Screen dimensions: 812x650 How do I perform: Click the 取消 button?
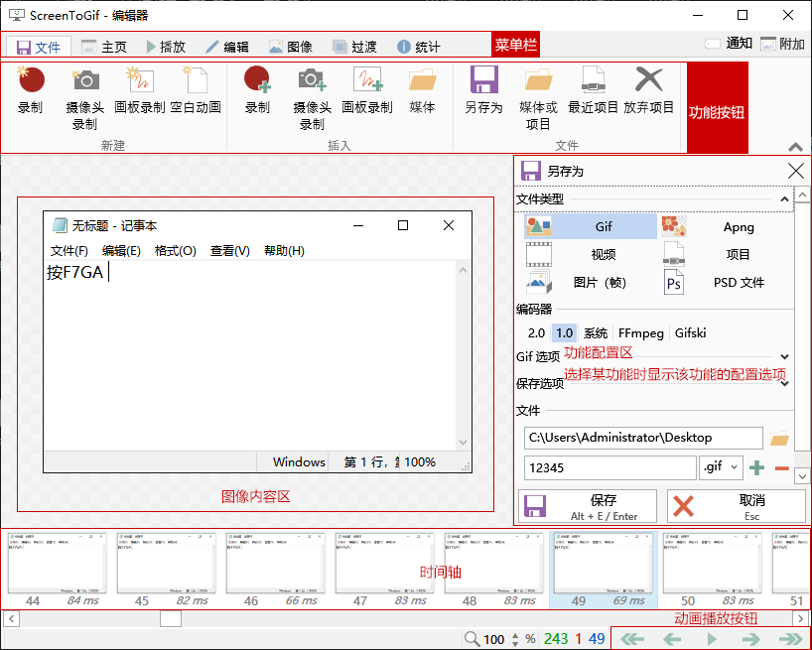(737, 506)
